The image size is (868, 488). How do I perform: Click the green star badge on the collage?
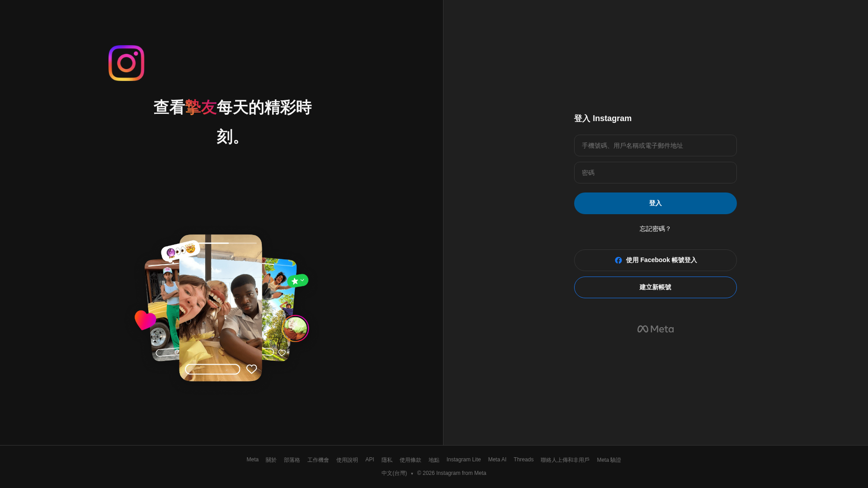297,280
